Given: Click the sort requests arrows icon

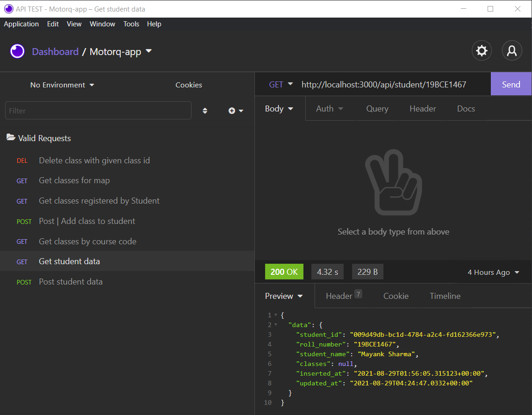Looking at the screenshot, I should tap(205, 111).
